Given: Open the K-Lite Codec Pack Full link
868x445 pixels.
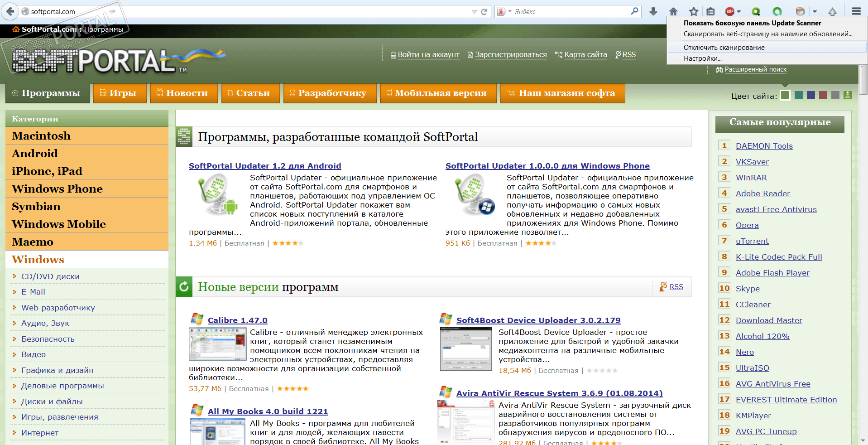Looking at the screenshot, I should (779, 257).
